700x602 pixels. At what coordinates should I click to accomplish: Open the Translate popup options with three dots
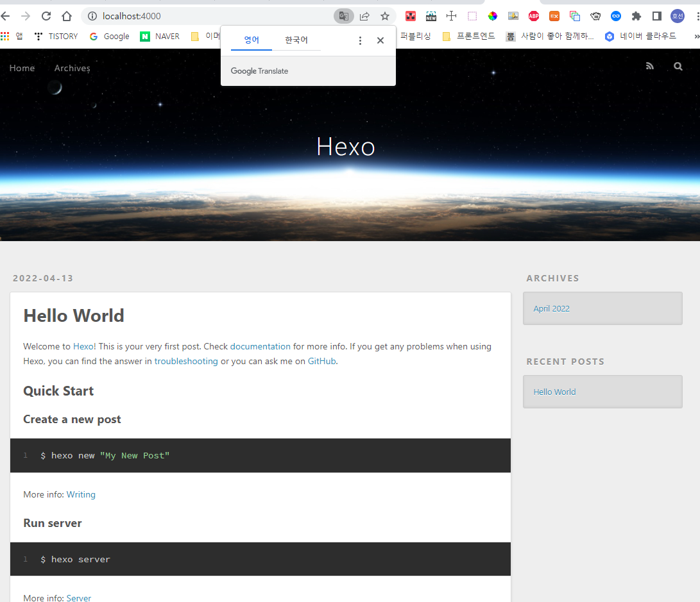pyautogui.click(x=360, y=40)
